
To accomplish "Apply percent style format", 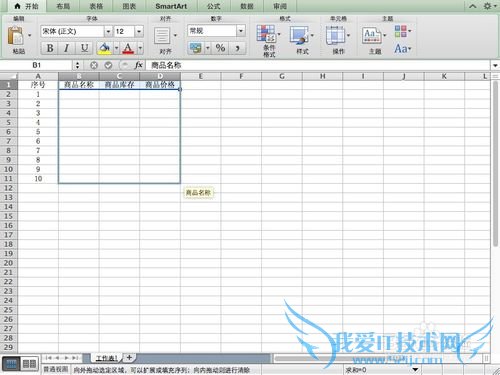I will click(x=220, y=48).
